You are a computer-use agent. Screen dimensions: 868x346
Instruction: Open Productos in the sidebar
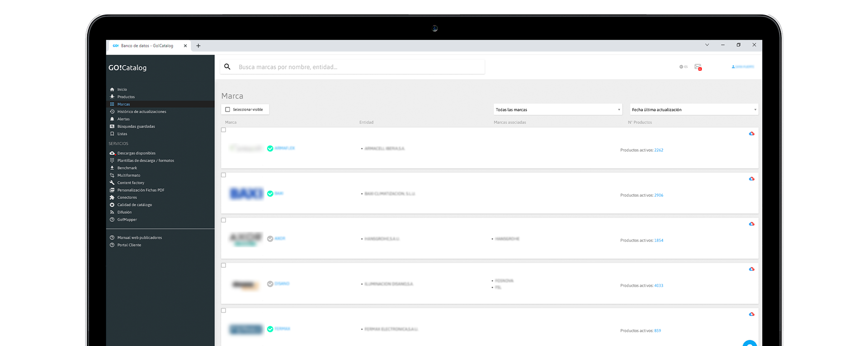126,97
